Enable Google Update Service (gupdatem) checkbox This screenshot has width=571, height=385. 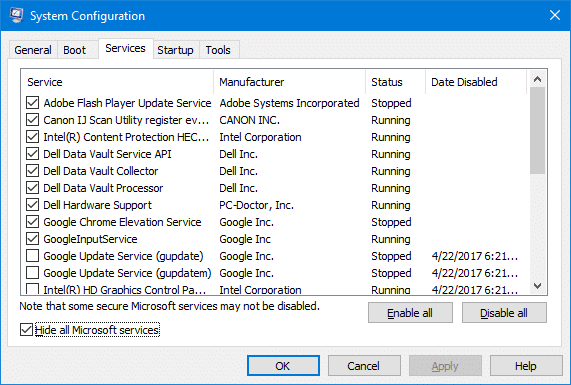[x=32, y=273]
